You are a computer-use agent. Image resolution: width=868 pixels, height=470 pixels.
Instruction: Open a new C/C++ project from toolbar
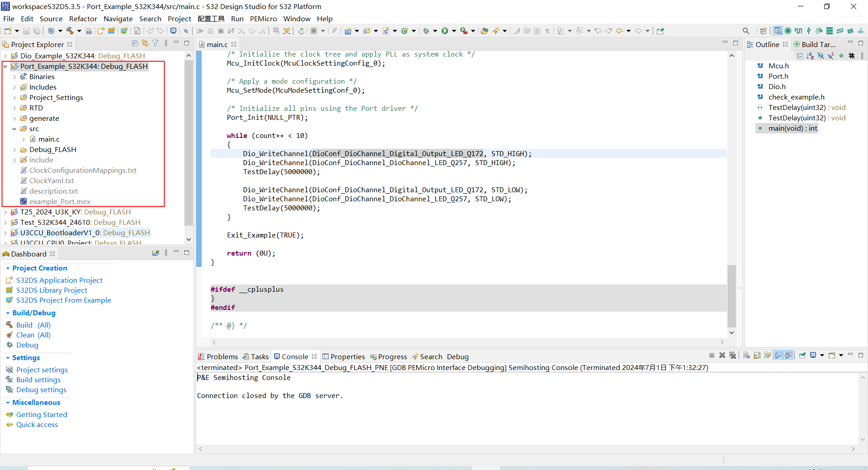coord(348,31)
